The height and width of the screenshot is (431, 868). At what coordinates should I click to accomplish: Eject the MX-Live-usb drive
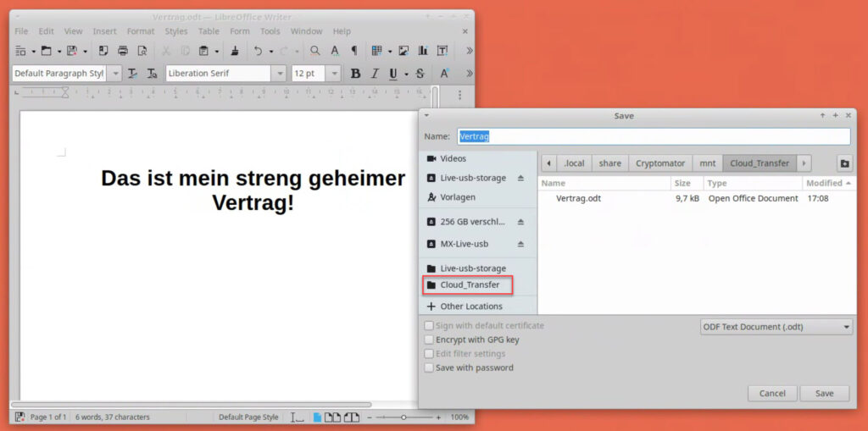click(x=521, y=244)
